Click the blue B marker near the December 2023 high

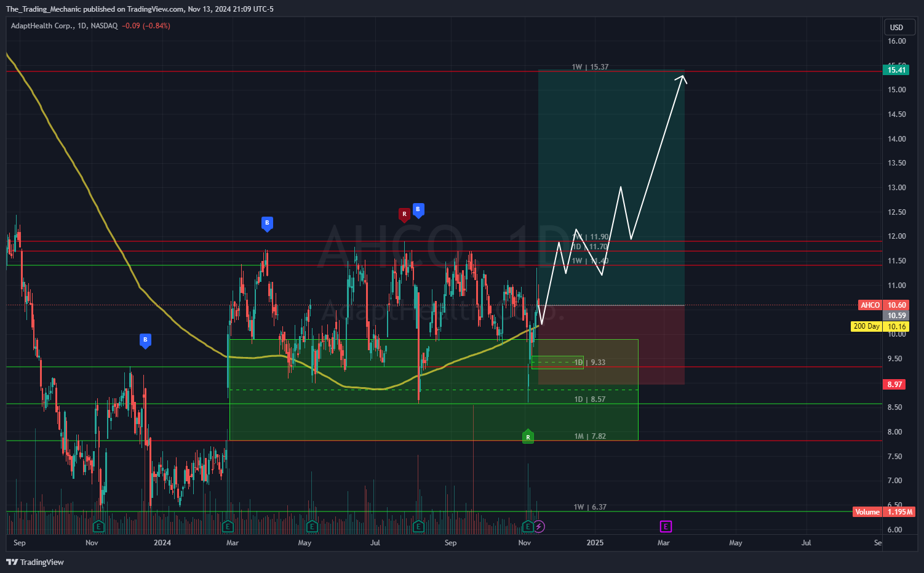tap(145, 340)
